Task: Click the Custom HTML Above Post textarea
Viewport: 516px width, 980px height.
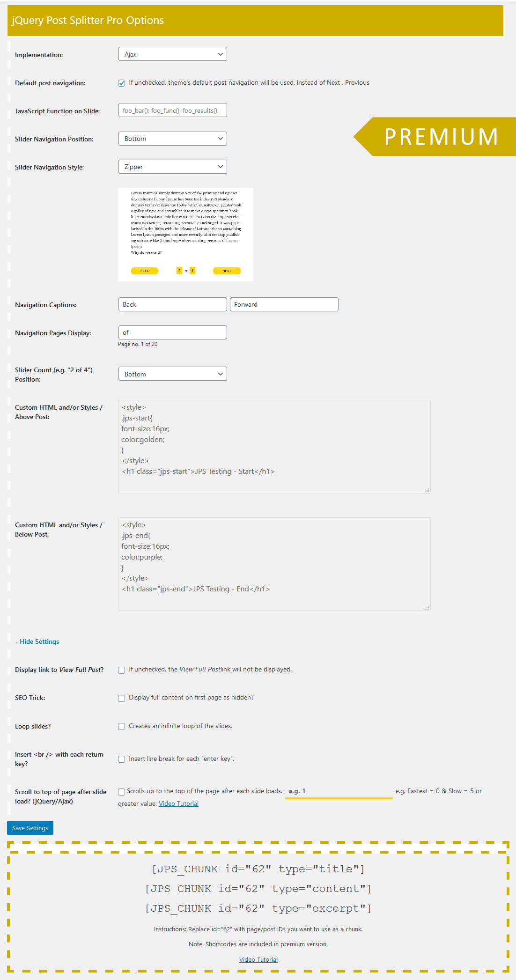Action: pos(274,446)
